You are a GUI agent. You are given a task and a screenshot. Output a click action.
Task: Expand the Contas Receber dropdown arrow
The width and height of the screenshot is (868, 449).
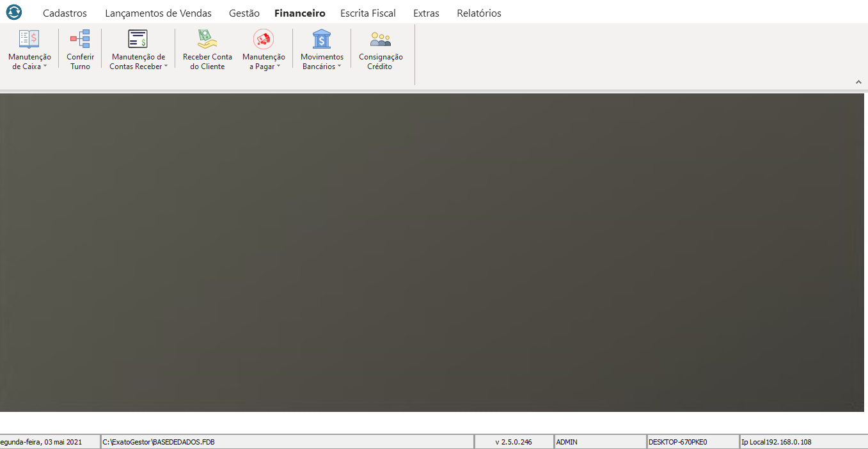coord(166,67)
